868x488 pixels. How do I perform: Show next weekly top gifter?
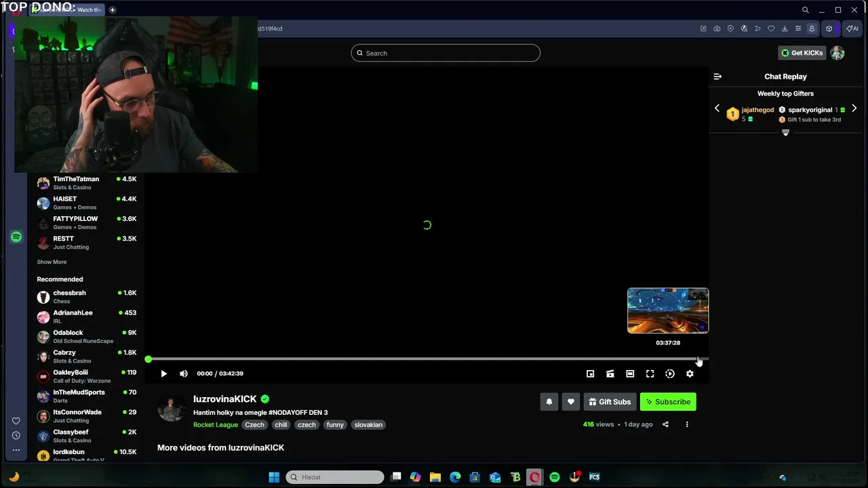click(x=854, y=108)
